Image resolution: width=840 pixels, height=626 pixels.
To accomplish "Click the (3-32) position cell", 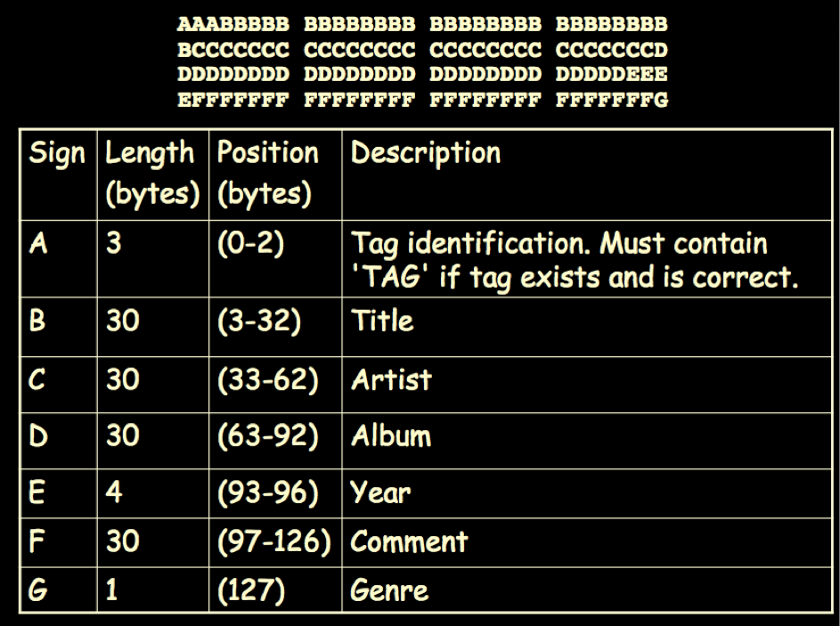I will coord(275,327).
